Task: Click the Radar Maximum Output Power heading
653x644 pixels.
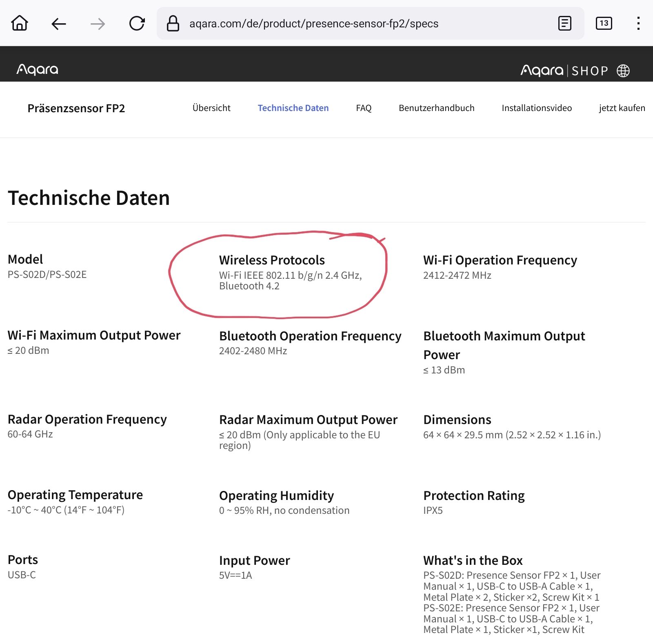Action: coord(308,420)
